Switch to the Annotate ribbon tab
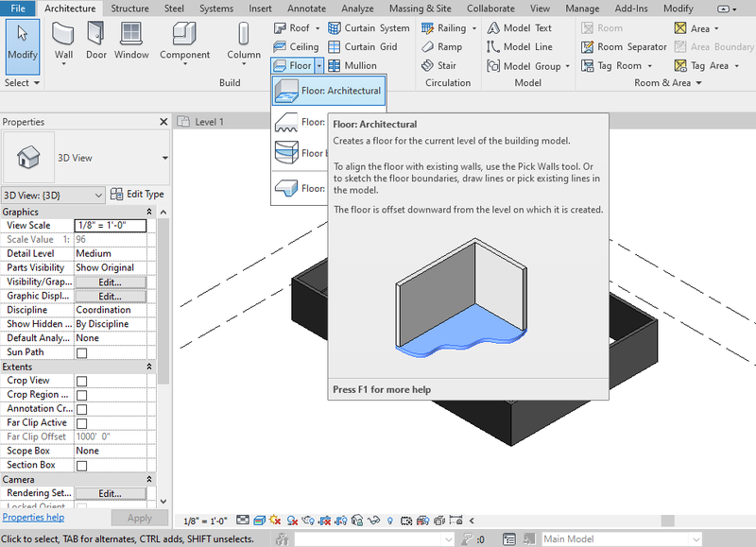 click(x=306, y=9)
